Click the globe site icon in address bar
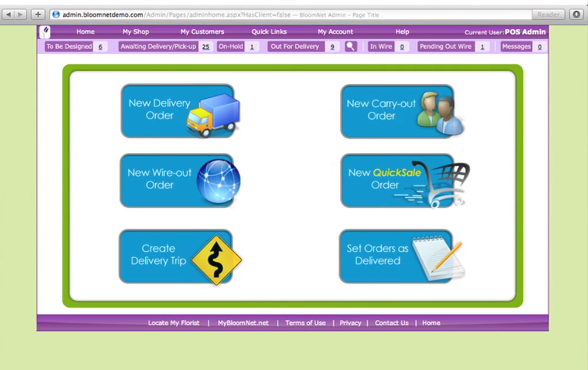This screenshot has height=370, width=588. click(56, 15)
